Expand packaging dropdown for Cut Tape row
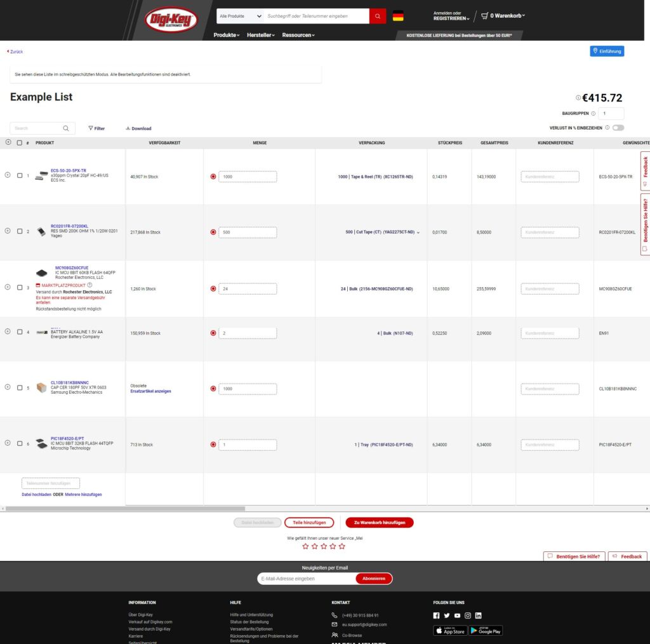The width and height of the screenshot is (650, 644). (418, 232)
